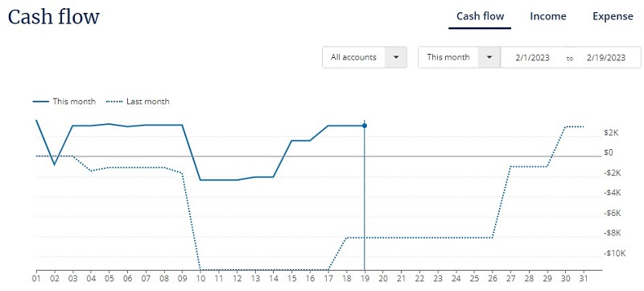This screenshot has width=644, height=291.
Task: Click the solid line legend icon
Action: [x=41, y=102]
